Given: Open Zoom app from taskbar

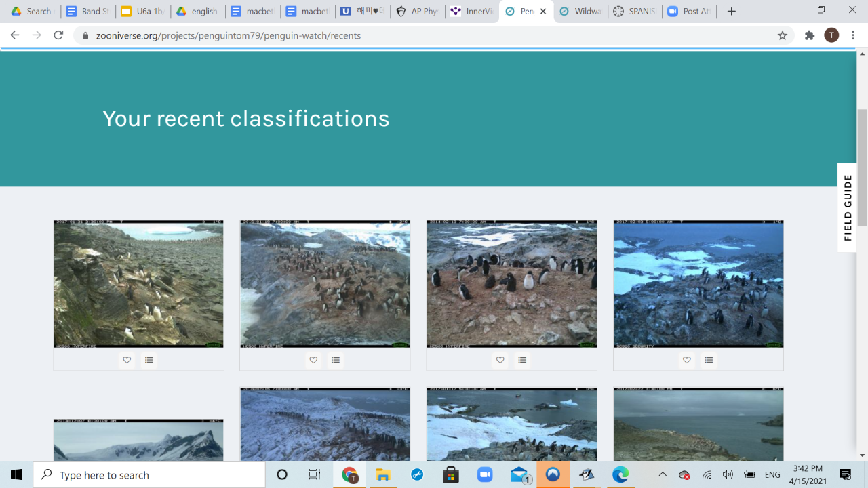Looking at the screenshot, I should click(x=485, y=474).
